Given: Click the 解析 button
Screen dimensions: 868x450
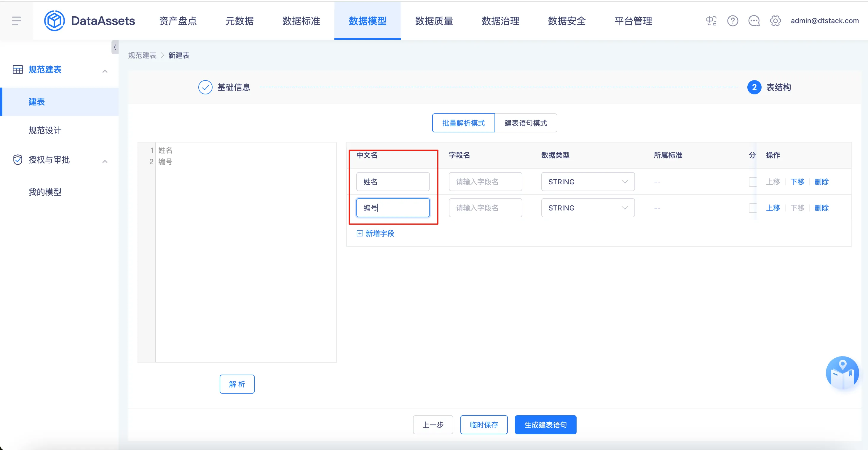Looking at the screenshot, I should [237, 384].
